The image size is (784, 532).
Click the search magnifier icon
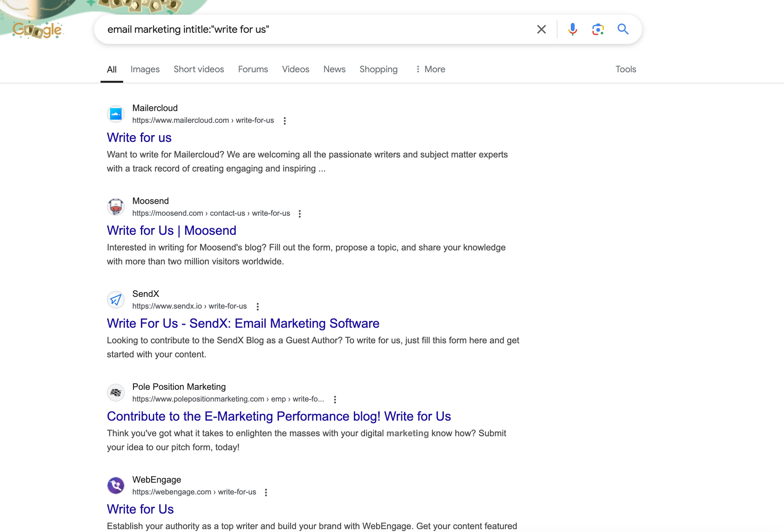[x=622, y=29]
